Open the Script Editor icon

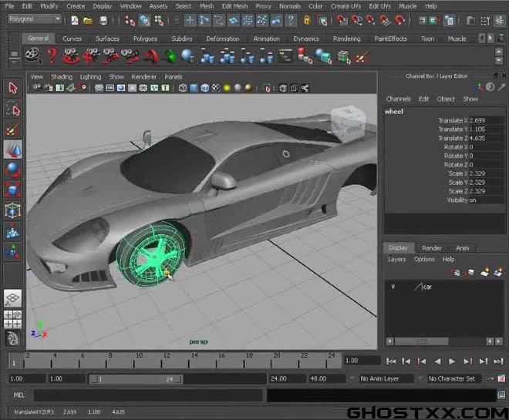pos(501,395)
